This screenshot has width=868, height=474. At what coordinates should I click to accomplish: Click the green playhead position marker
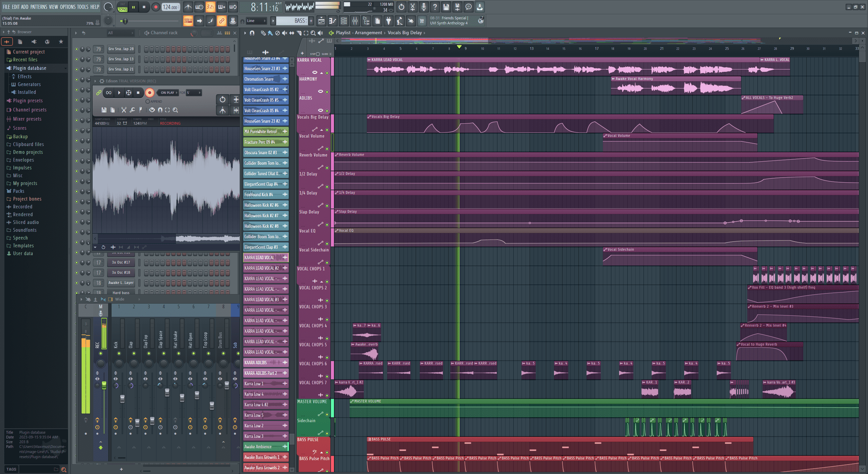(459, 47)
